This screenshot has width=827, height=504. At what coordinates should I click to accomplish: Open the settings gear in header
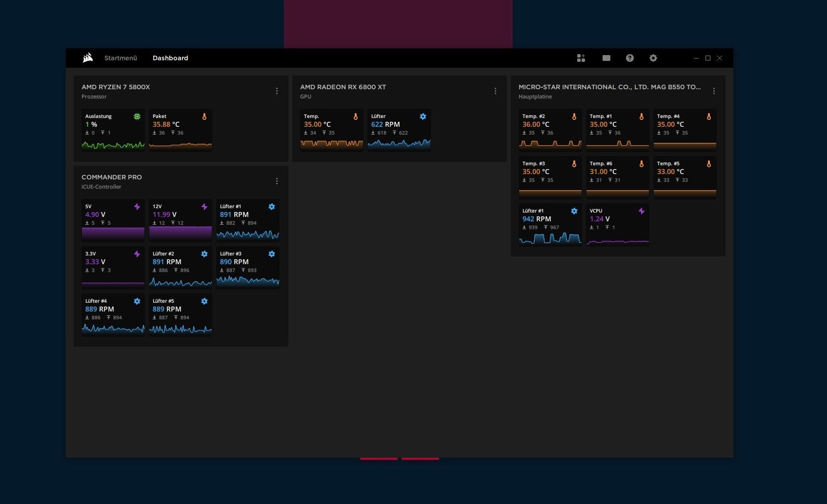click(x=653, y=58)
